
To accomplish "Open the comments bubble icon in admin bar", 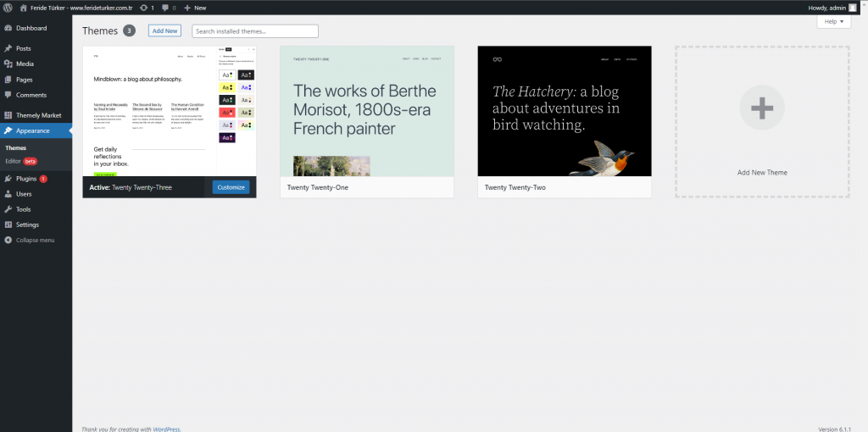I will [165, 8].
